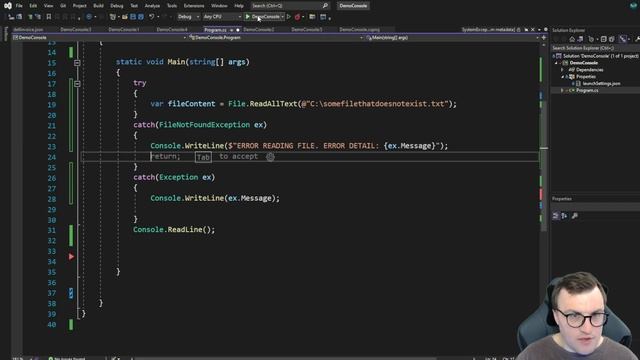The width and height of the screenshot is (640, 360).
Task: Click the undo arrow in toolbar
Action: click(151, 17)
